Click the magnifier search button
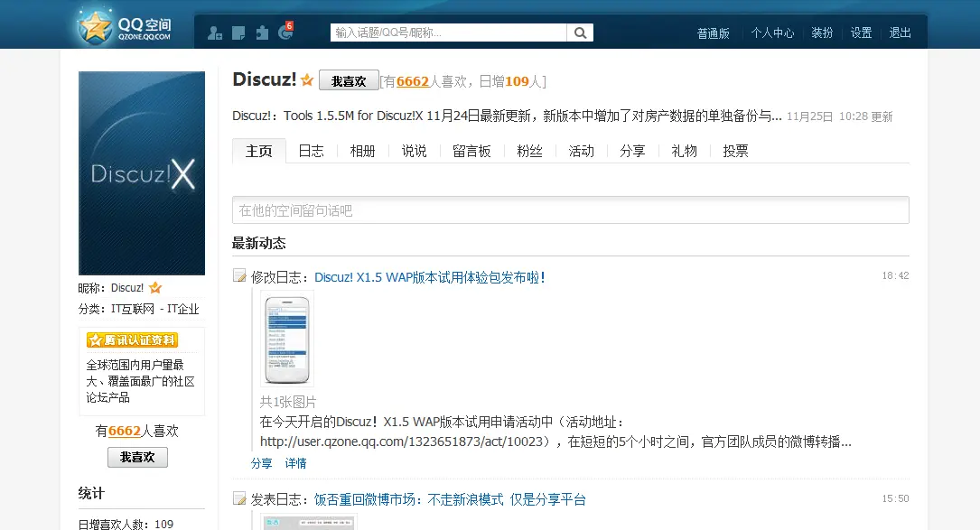 click(x=580, y=33)
